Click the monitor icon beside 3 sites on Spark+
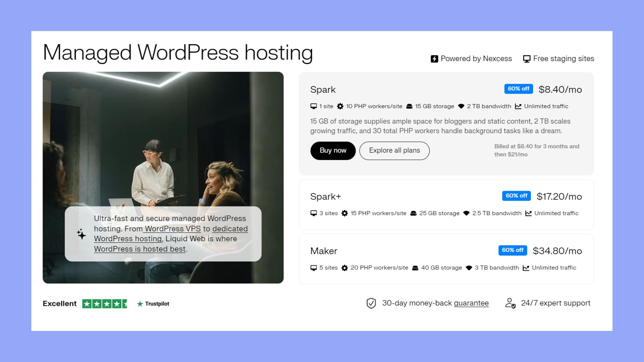Viewport: 644px width, 362px height. pos(313,213)
